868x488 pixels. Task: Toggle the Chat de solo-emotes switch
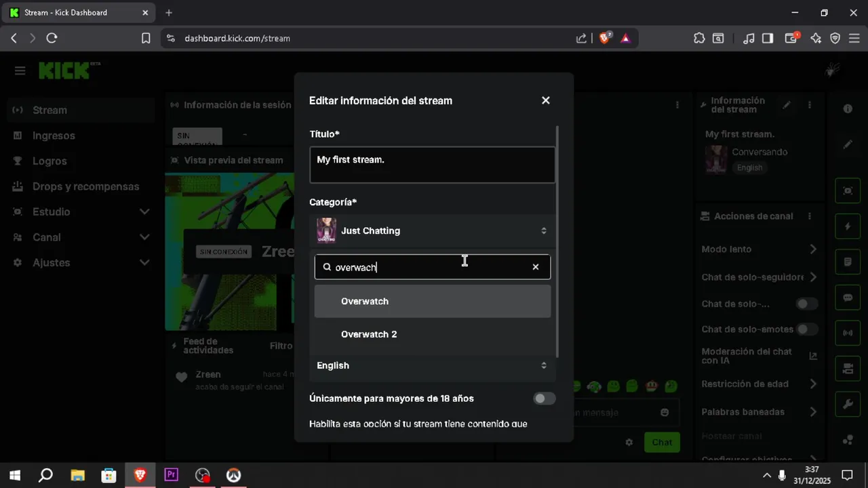coord(807,329)
